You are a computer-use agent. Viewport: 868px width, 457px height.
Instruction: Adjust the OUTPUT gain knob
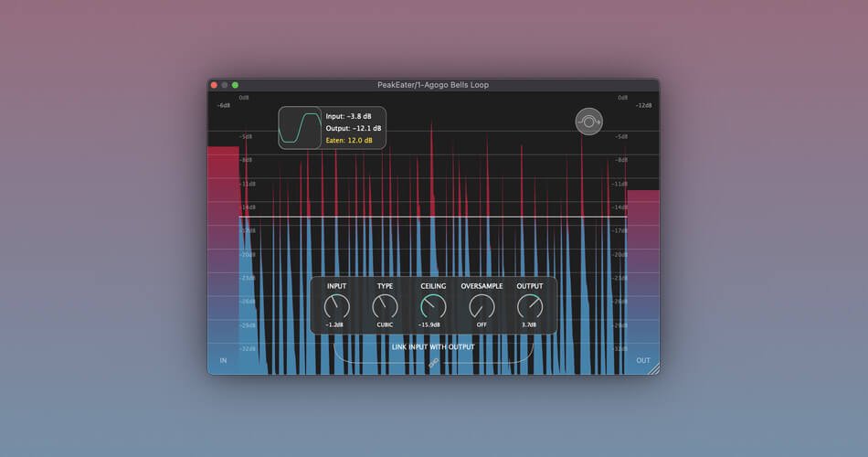pos(530,306)
